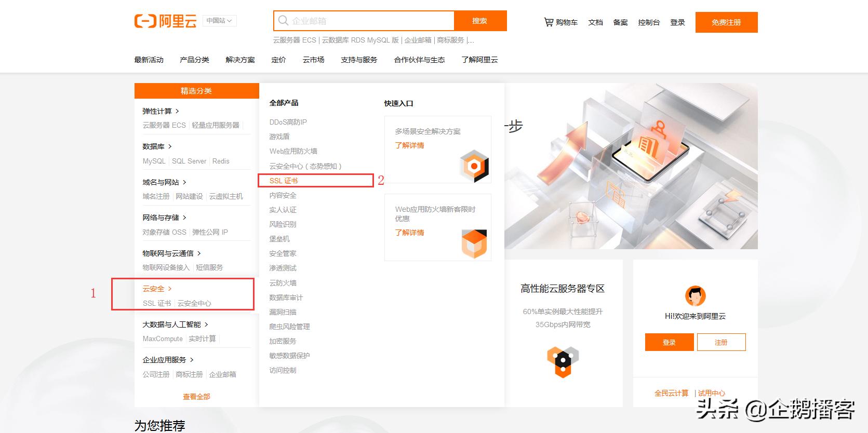Select 实人认证 in the product list

(x=283, y=210)
